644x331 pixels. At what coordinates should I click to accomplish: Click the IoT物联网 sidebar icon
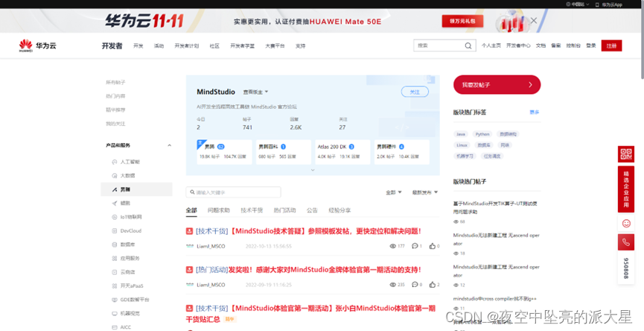(x=115, y=217)
